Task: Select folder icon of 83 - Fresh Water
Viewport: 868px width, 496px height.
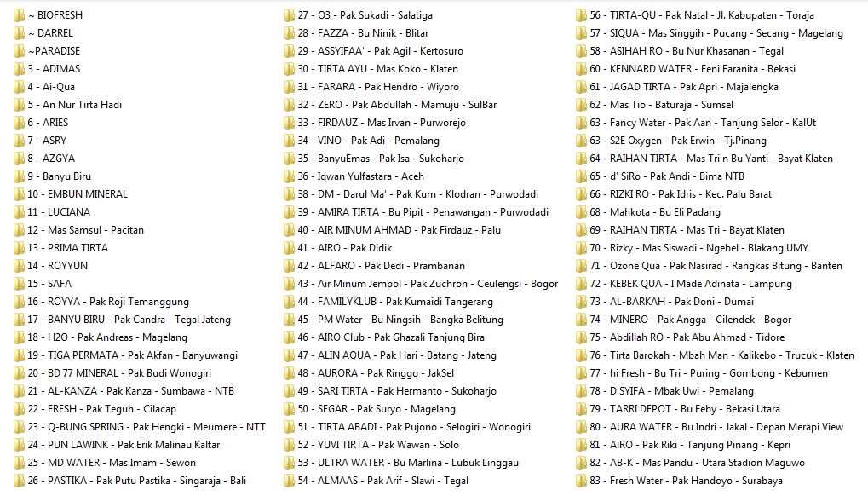Action: [x=581, y=481]
